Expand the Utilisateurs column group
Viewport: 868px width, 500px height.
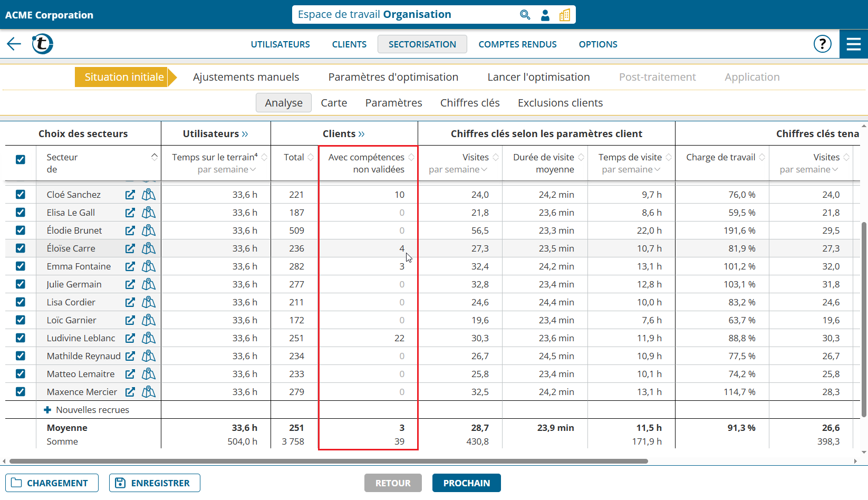click(x=245, y=134)
